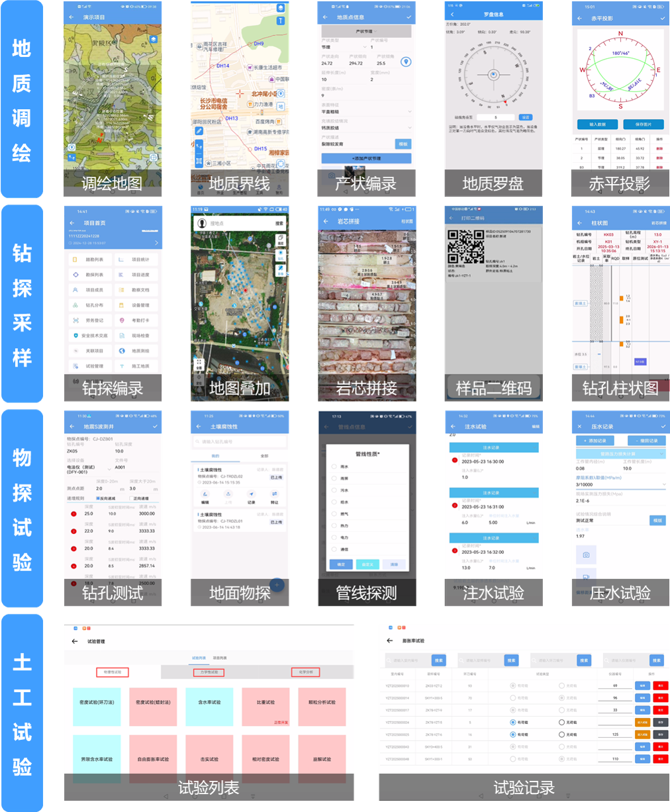Tap the pencil edit icon on 地质界线 map
670x812 pixels.
[199, 131]
